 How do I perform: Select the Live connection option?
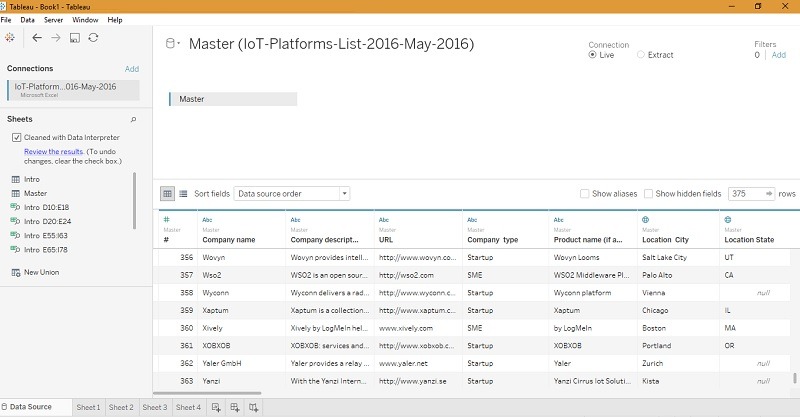(592, 55)
